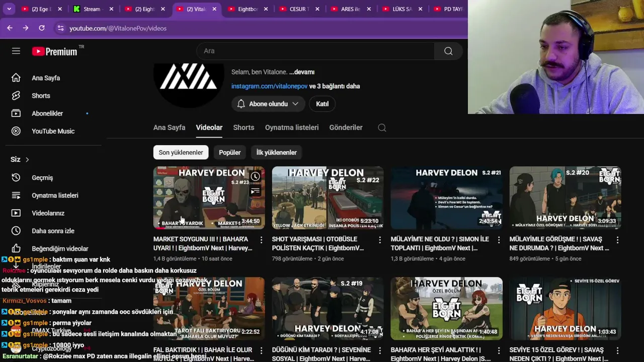Screen dimensions: 644x362
Task: Open Harvey Delon S.2 #22 thumbnail
Action: (x=328, y=198)
